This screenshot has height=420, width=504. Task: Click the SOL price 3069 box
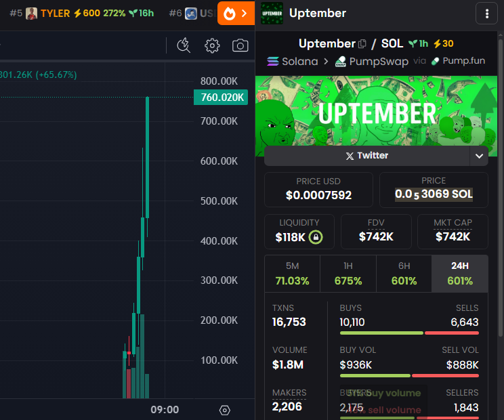(x=434, y=190)
